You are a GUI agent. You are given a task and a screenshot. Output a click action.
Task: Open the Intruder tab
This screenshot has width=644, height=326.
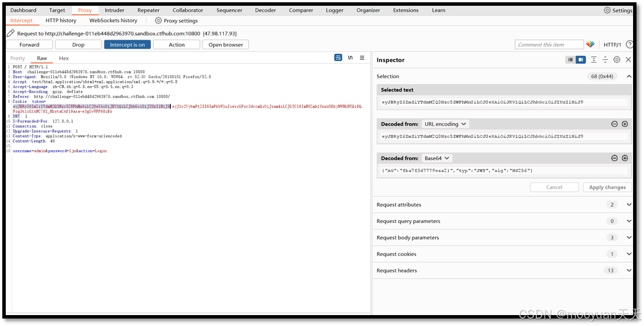click(115, 10)
